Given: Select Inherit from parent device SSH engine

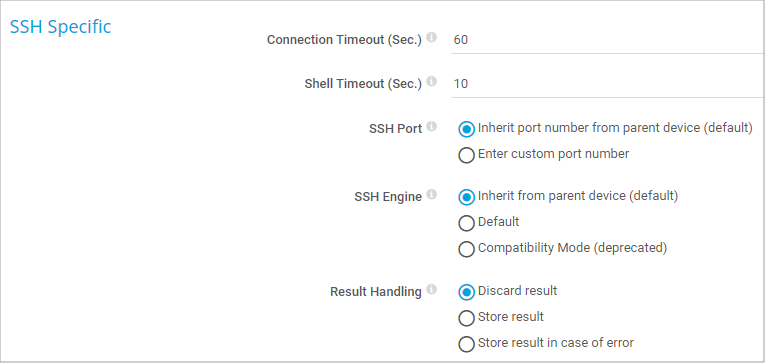Looking at the screenshot, I should [x=466, y=197].
